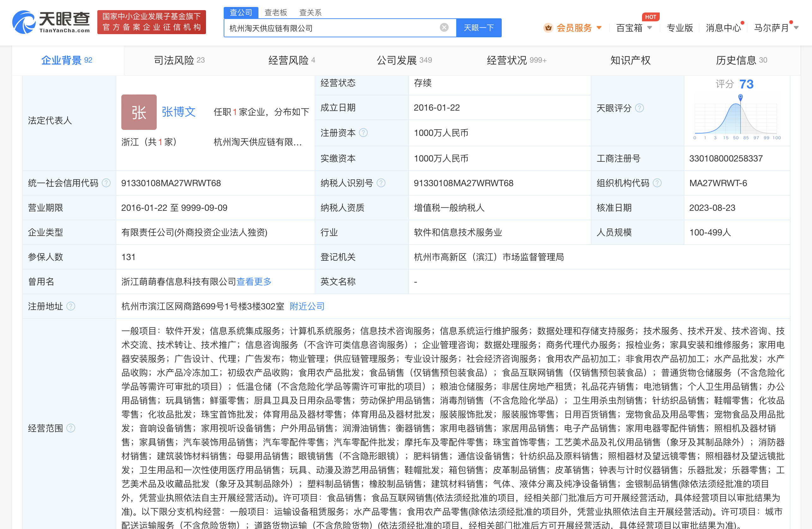Click help icon next to 组织机构代码
The height and width of the screenshot is (529, 812).
point(657,183)
